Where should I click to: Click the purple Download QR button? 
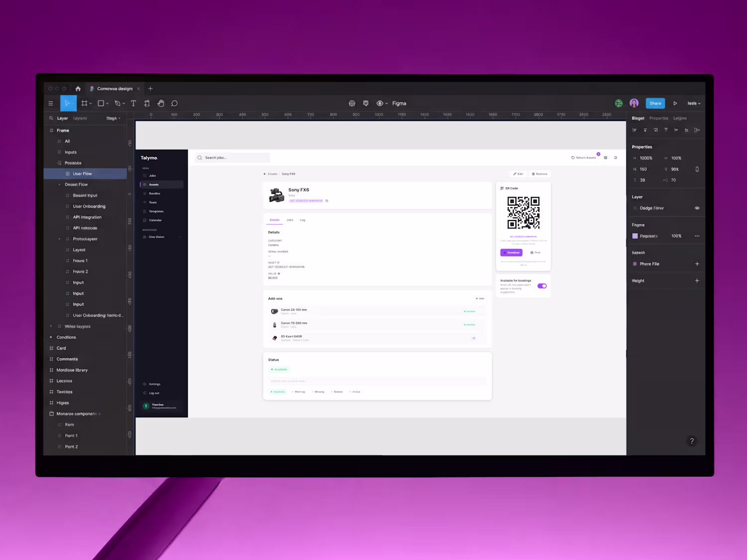tap(511, 252)
